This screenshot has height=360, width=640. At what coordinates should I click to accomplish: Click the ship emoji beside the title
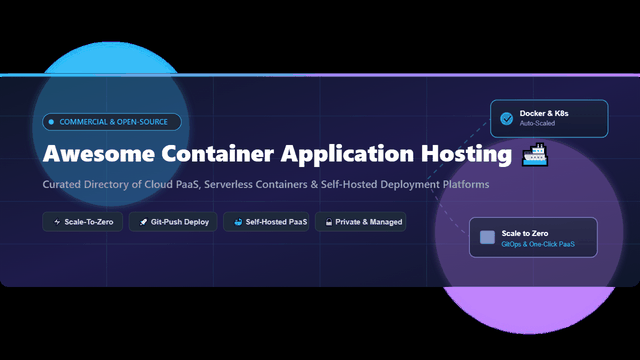[x=535, y=154]
